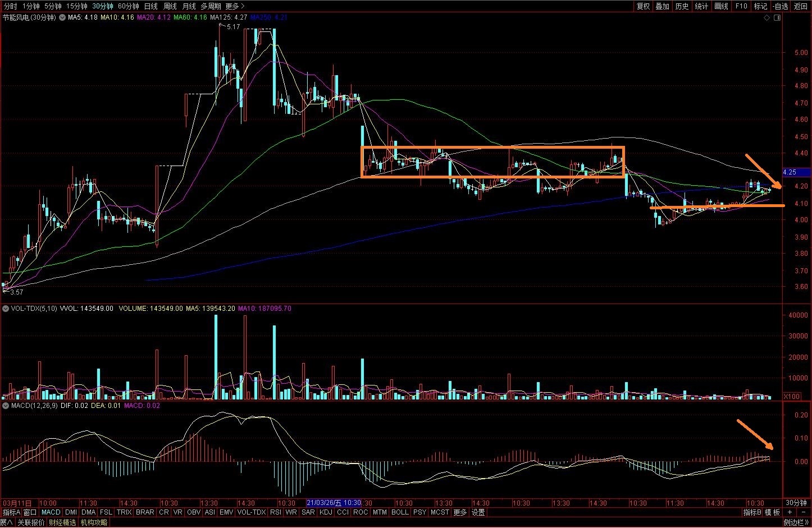Image resolution: width=812 pixels, height=528 pixels.
Task: Select the SAR indicator tab
Action: 308,512
